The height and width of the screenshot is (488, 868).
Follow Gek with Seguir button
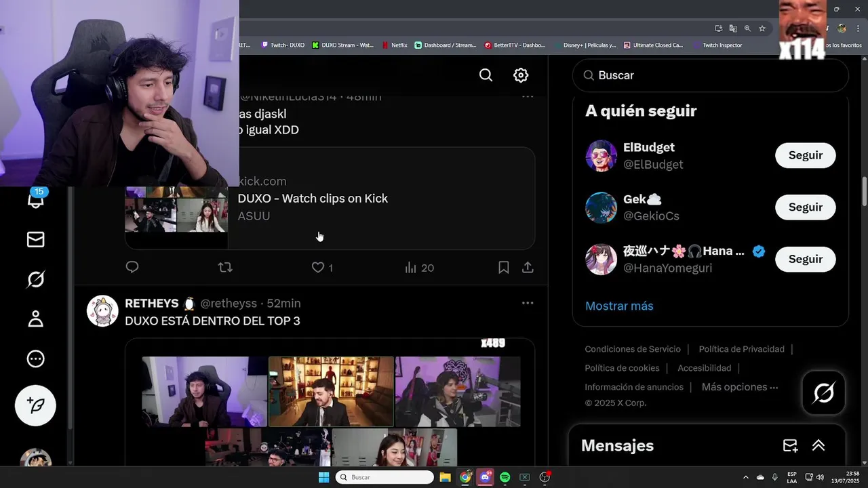(x=806, y=207)
